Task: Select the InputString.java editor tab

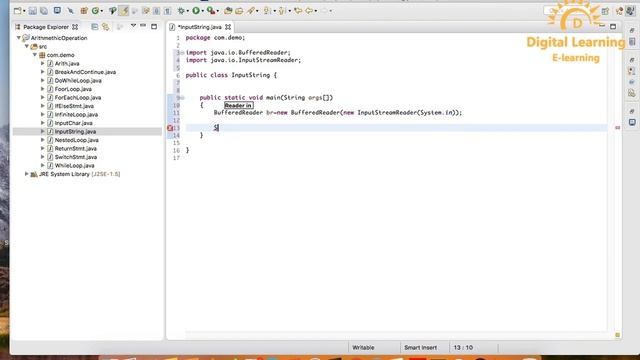Action: [x=200, y=27]
